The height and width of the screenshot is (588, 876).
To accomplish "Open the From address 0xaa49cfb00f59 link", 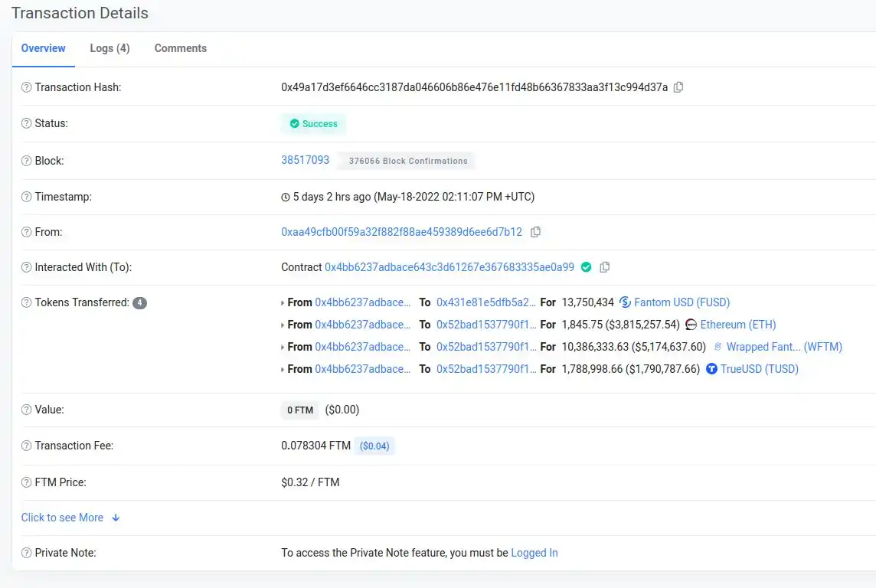I will click(x=401, y=232).
